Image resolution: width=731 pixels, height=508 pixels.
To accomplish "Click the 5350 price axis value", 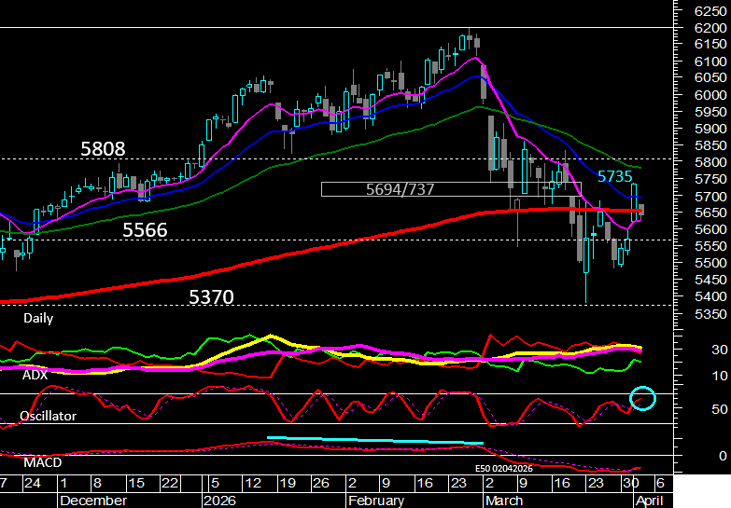I will click(x=706, y=313).
